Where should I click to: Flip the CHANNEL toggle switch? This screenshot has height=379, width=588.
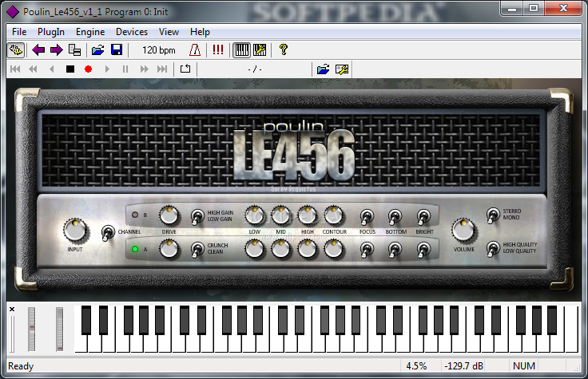point(108,232)
